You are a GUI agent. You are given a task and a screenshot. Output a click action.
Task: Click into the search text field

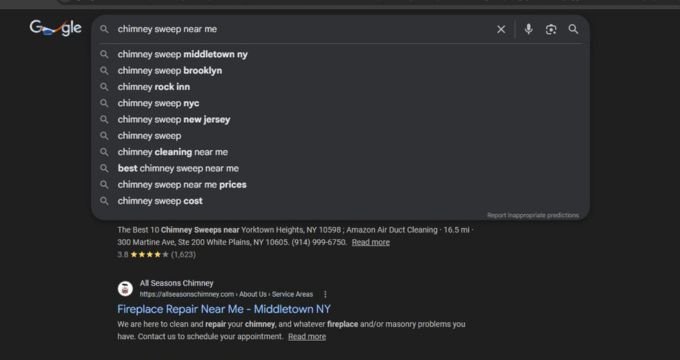click(304, 29)
